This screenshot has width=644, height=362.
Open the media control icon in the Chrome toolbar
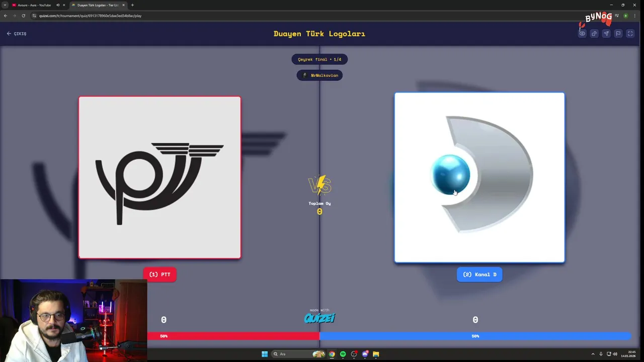click(x=617, y=16)
